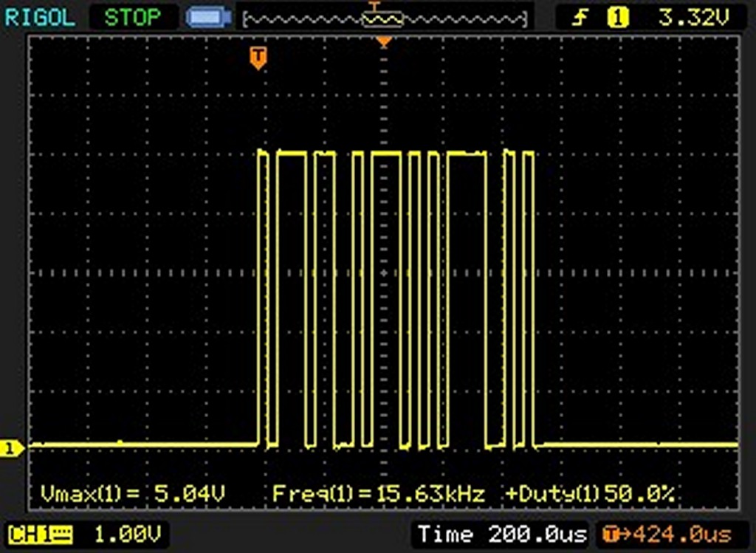The height and width of the screenshot is (553, 756).
Task: Select the 1.00V vertical scale value
Action: click(127, 535)
